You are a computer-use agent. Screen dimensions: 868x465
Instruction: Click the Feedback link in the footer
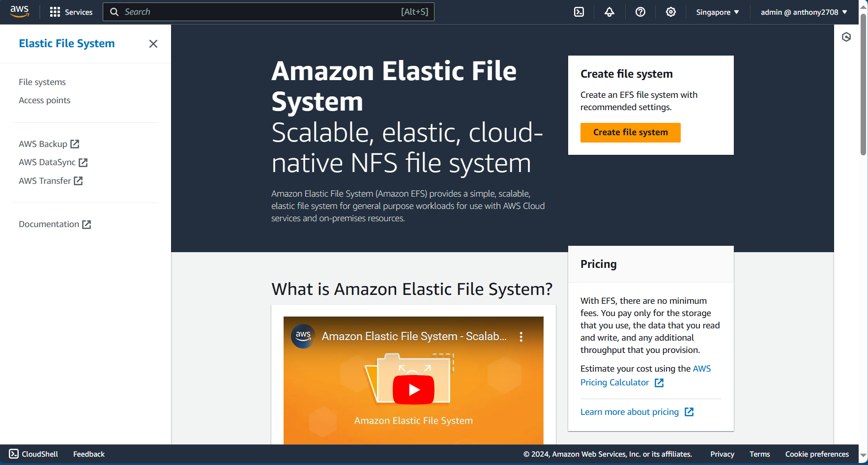coord(89,454)
